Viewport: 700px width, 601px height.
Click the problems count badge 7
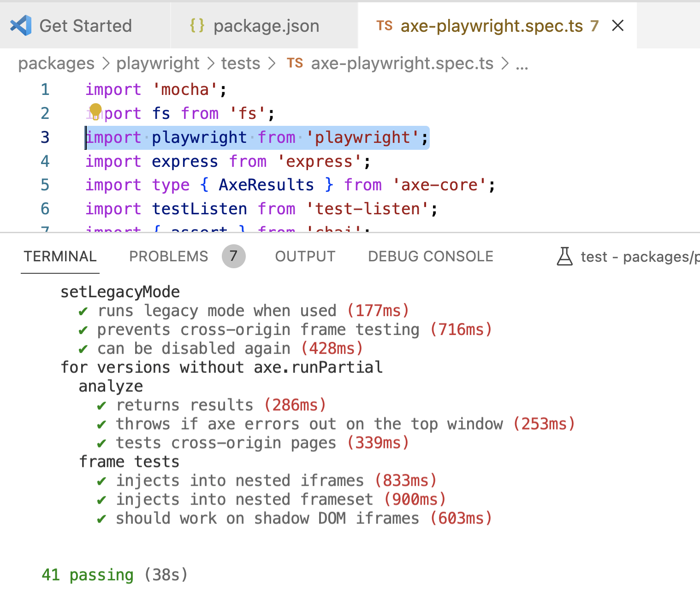click(234, 256)
